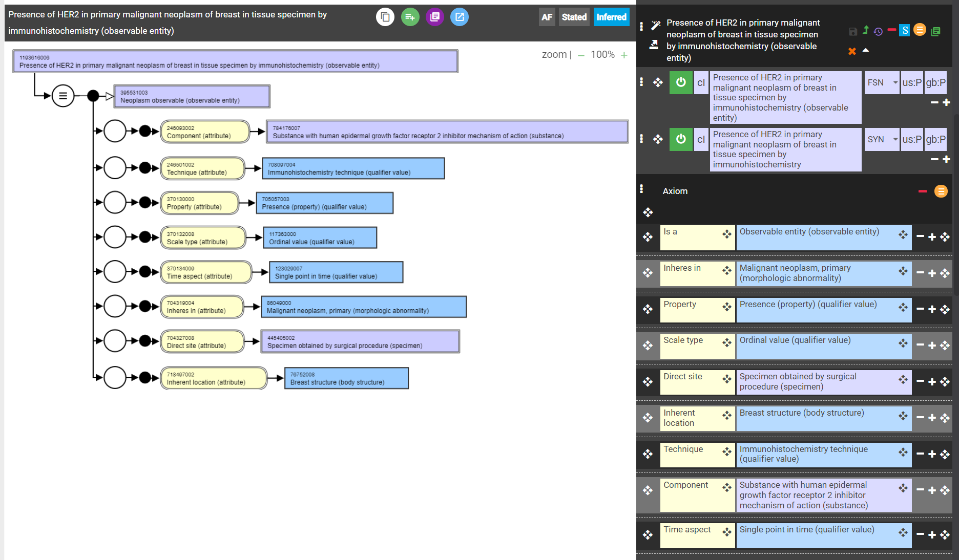The image size is (959, 560).
Task: Add a description below the FSN row (plus)
Action: (x=946, y=102)
